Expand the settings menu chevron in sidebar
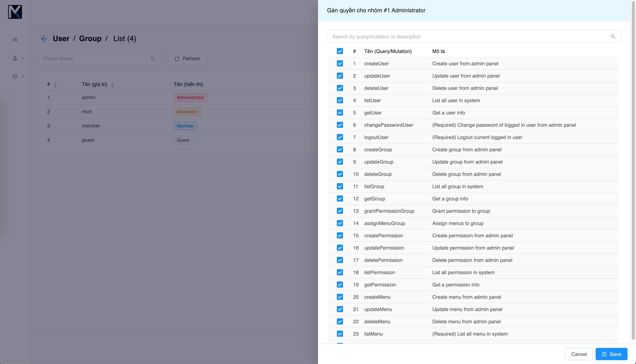This screenshot has height=364, width=636. tap(23, 76)
